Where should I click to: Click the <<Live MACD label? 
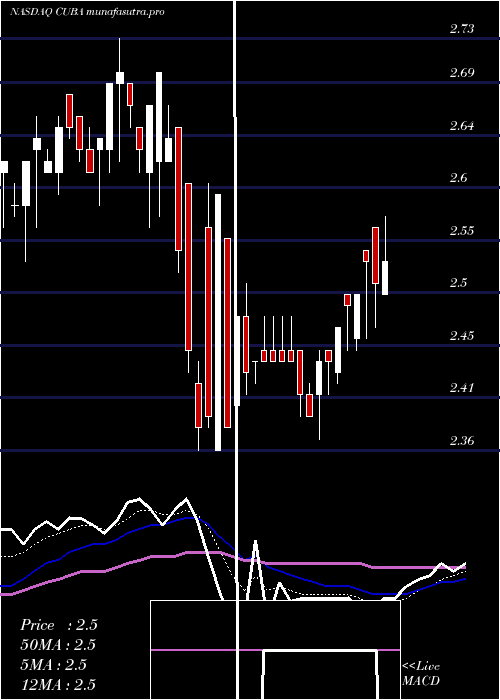[421, 674]
